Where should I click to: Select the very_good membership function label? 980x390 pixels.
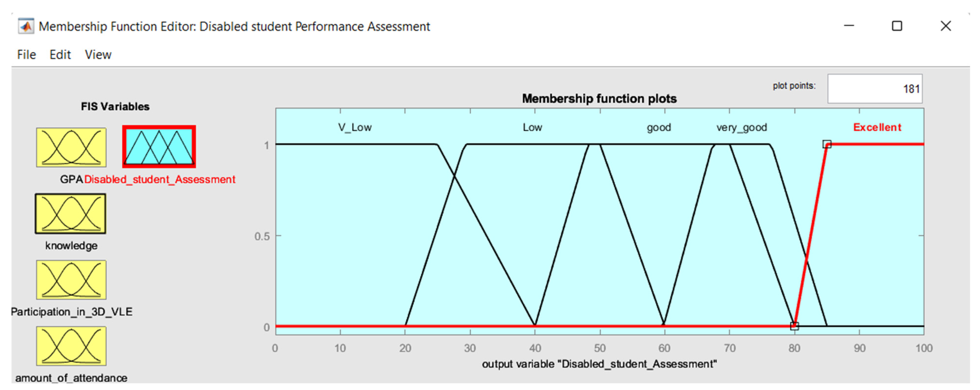pos(741,127)
